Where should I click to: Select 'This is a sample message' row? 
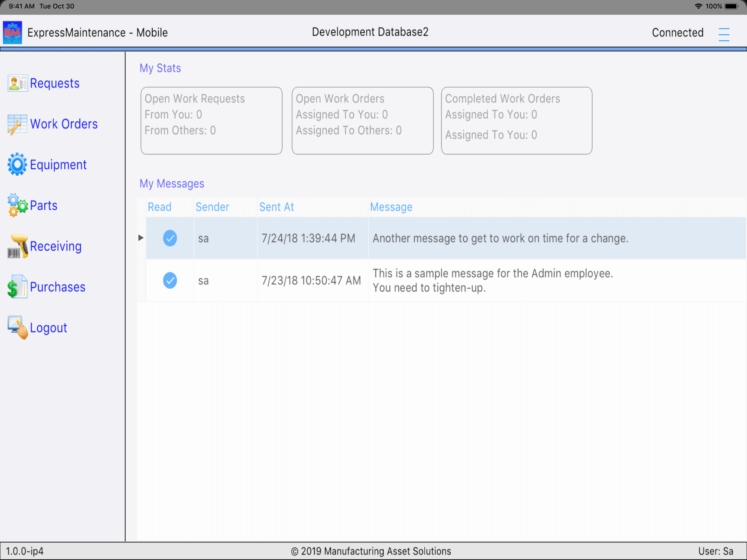pyautogui.click(x=441, y=280)
